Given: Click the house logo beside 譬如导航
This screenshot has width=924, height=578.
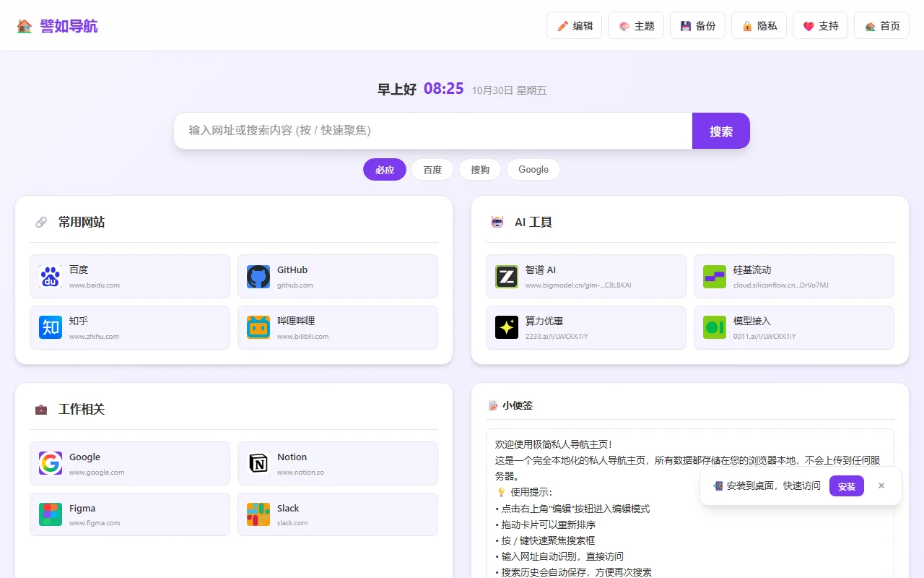Looking at the screenshot, I should click(x=25, y=26).
